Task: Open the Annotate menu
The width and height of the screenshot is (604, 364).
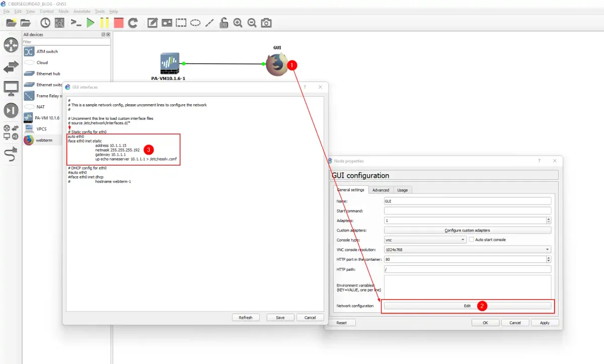Action: click(82, 11)
